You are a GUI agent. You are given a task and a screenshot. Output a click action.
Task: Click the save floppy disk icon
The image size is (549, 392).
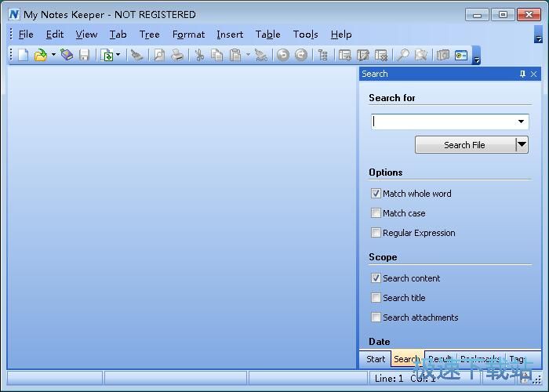tap(85, 55)
